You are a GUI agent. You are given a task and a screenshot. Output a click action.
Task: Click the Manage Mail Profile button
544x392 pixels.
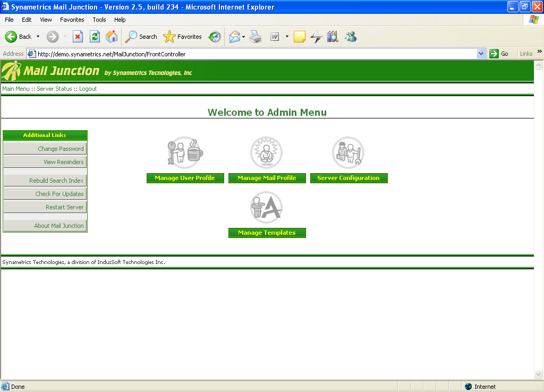pyautogui.click(x=267, y=178)
